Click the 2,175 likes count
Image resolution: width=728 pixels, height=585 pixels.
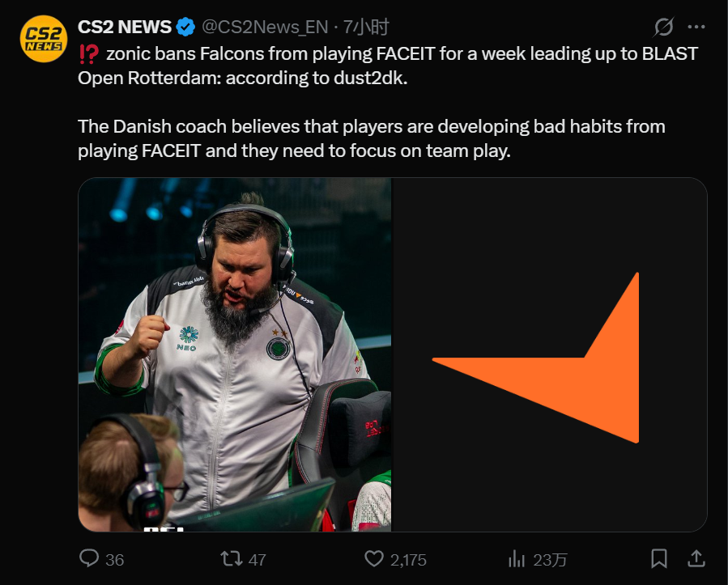408,560
